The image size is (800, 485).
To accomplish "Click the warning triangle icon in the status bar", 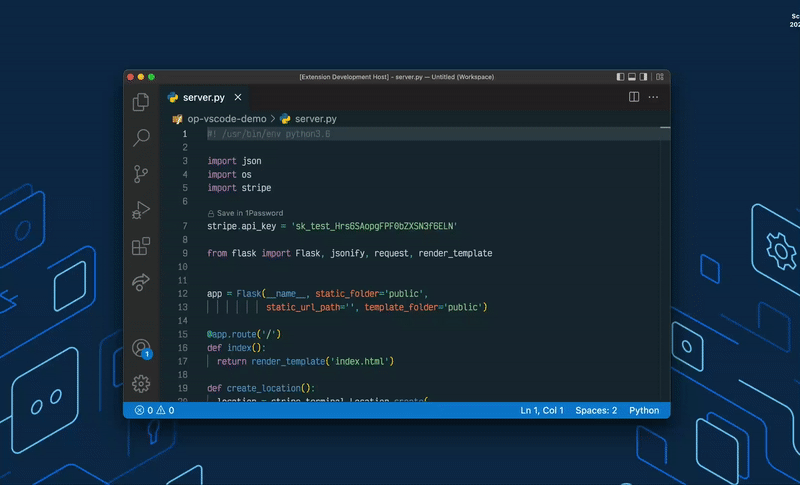I will (x=161, y=411).
